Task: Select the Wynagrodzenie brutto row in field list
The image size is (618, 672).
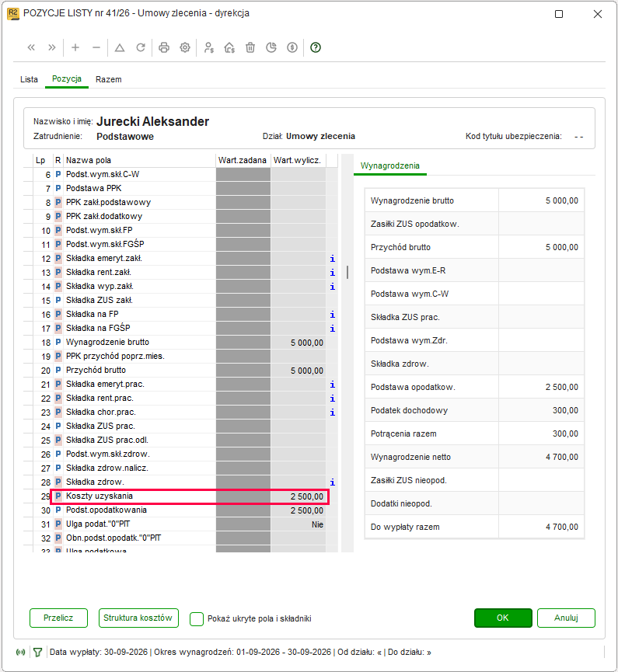Action: (x=181, y=343)
